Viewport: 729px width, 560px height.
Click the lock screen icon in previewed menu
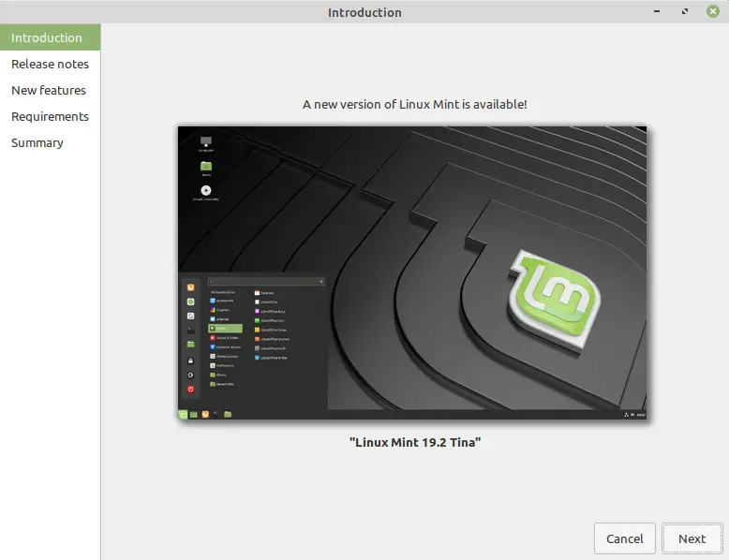190,361
